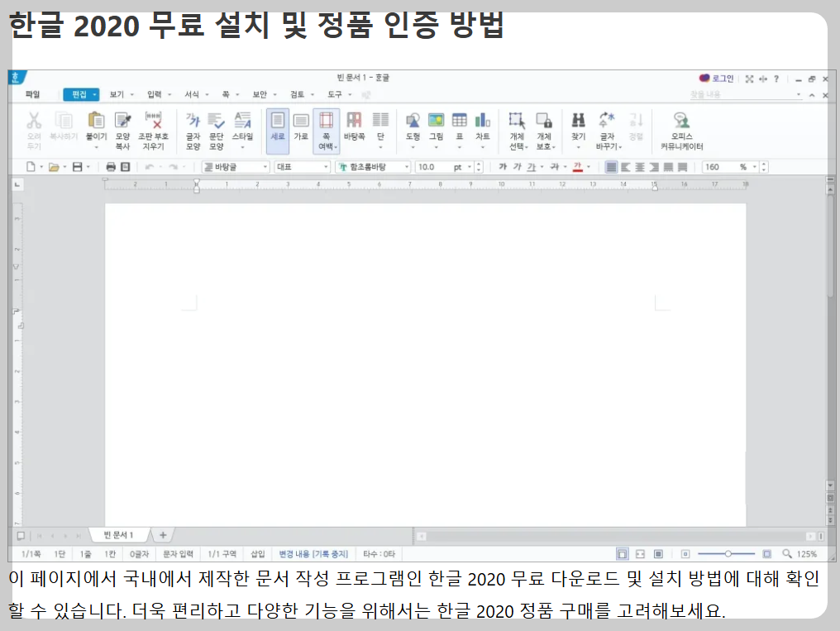Image resolution: width=840 pixels, height=631 pixels.
Task: Click the print preview icon
Action: 126,167
